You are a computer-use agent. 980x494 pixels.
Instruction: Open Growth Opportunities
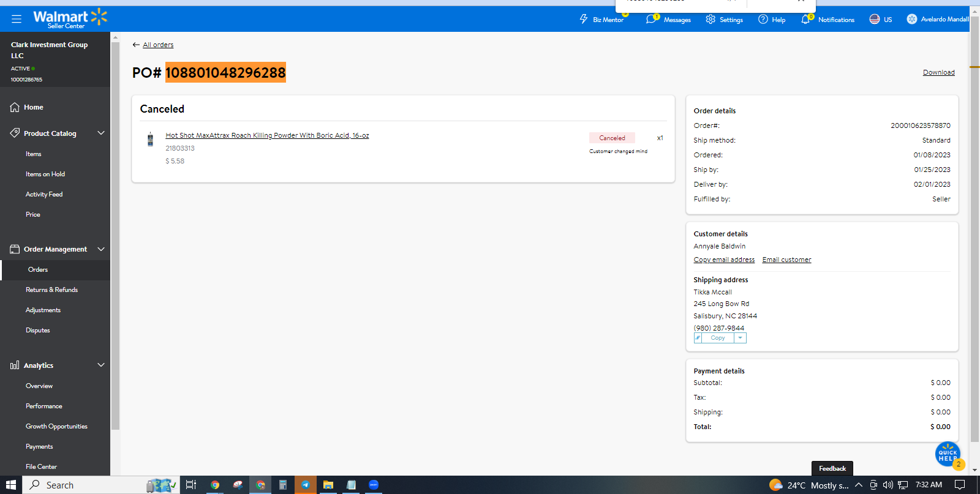coord(56,427)
